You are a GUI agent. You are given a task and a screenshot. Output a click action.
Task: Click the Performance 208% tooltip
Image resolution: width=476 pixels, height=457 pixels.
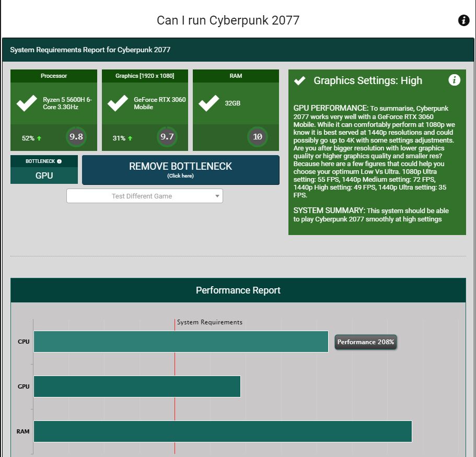366,342
